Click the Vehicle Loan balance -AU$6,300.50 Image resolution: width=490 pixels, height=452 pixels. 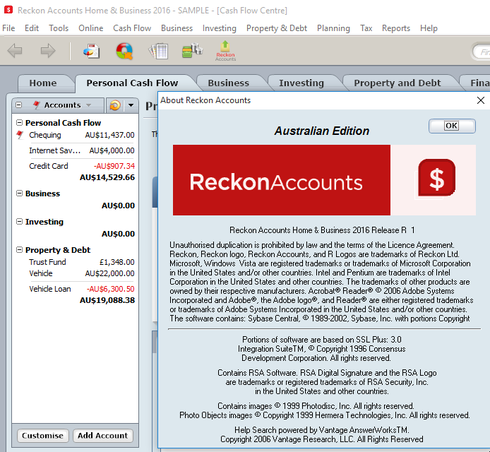[111, 289]
